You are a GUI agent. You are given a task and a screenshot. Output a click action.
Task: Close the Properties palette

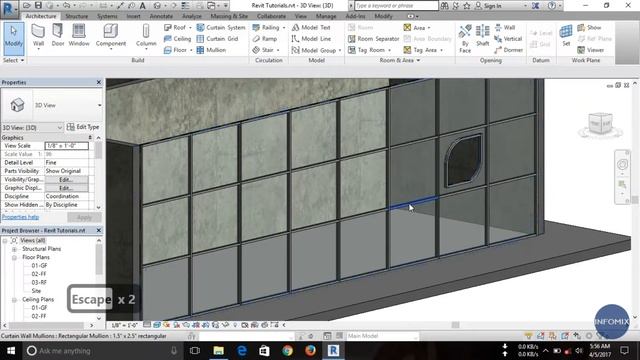[x=99, y=82]
